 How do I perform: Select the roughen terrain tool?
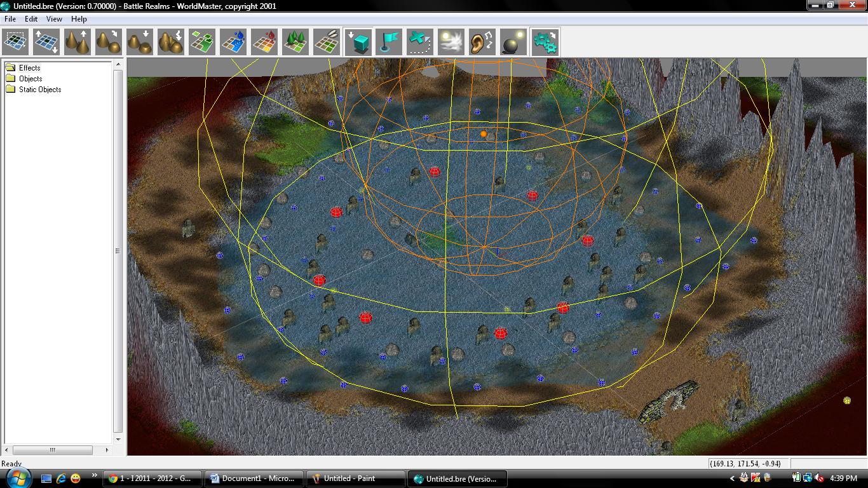pyautogui.click(x=172, y=42)
